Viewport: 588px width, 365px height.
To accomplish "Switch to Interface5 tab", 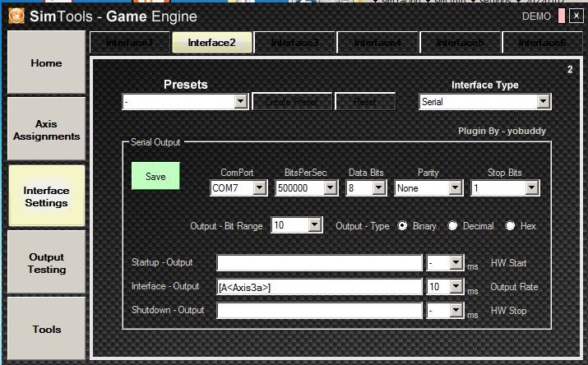I will pos(461,43).
